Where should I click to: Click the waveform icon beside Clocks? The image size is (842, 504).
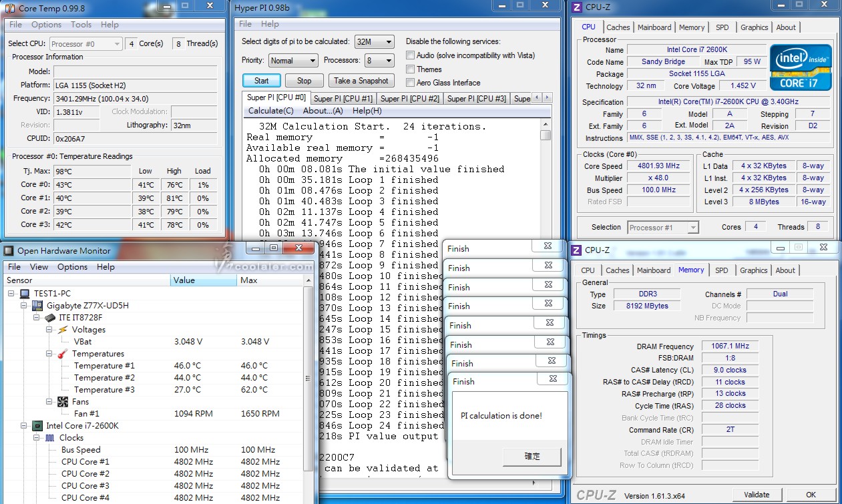pyautogui.click(x=50, y=438)
